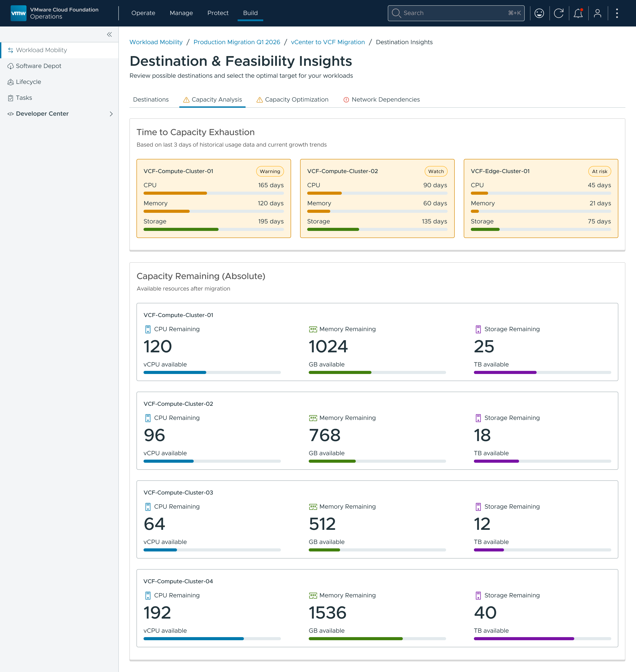The height and width of the screenshot is (672, 636).
Task: Expand the Developer Center chevron
Action: (x=111, y=114)
